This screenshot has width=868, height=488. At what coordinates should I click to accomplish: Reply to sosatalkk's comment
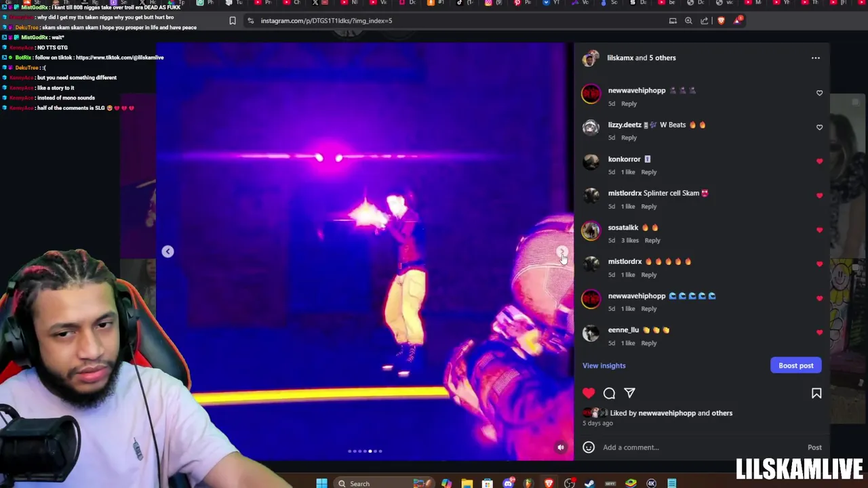(652, 241)
